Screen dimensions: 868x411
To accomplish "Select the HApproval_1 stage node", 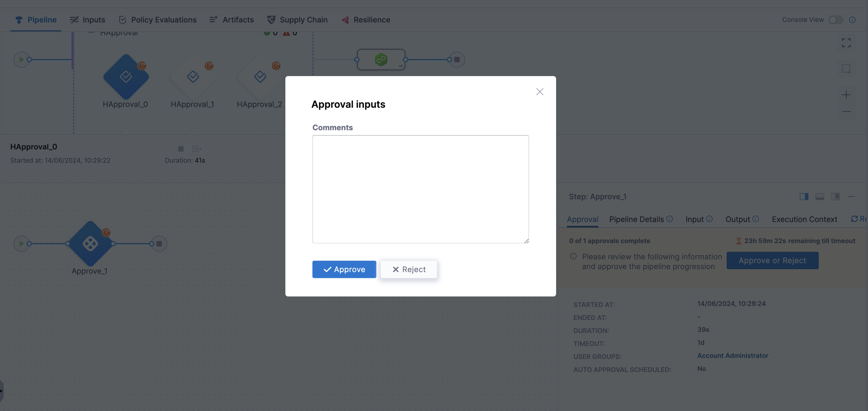I will 193,77.
